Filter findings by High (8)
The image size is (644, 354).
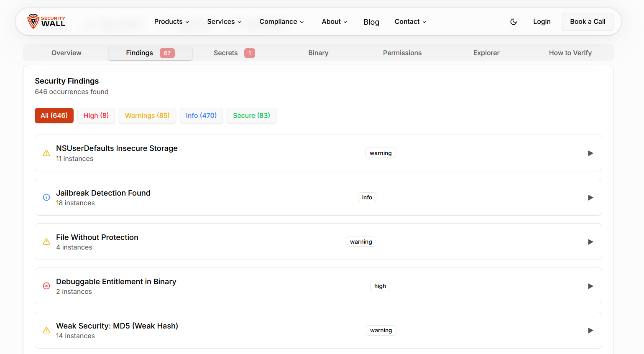pos(96,116)
